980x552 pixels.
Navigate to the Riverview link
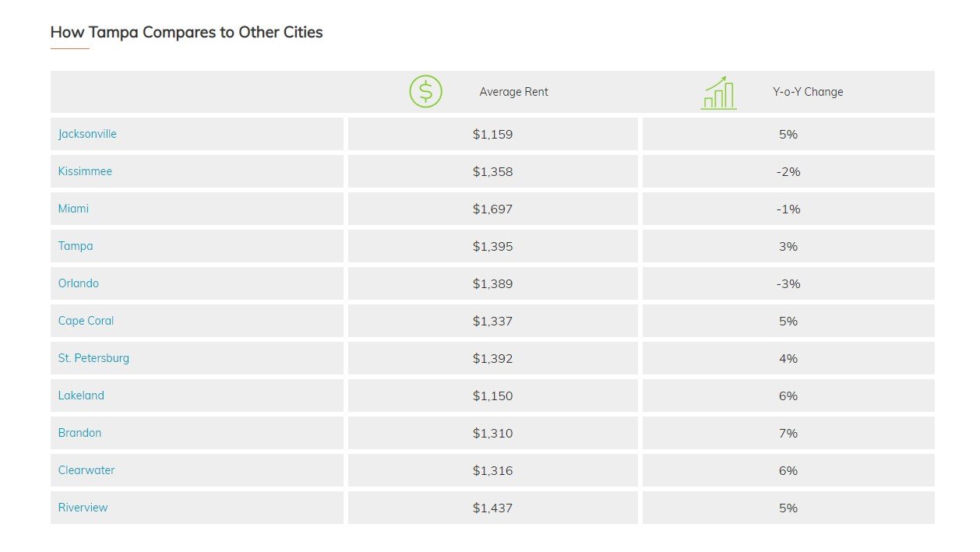tap(83, 508)
